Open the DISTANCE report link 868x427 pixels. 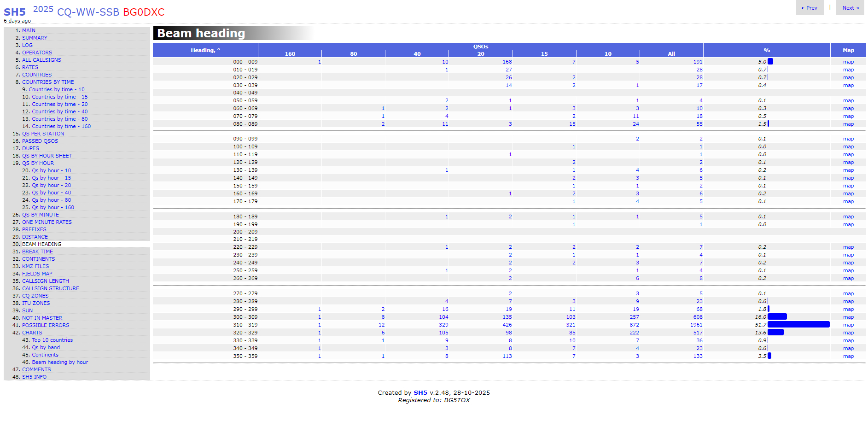pos(35,237)
